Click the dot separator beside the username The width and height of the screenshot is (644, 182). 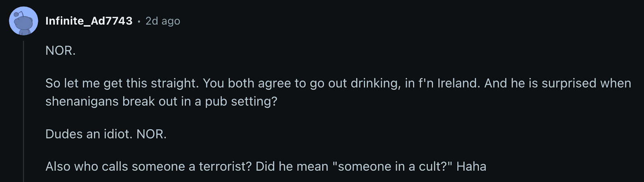point(139,21)
